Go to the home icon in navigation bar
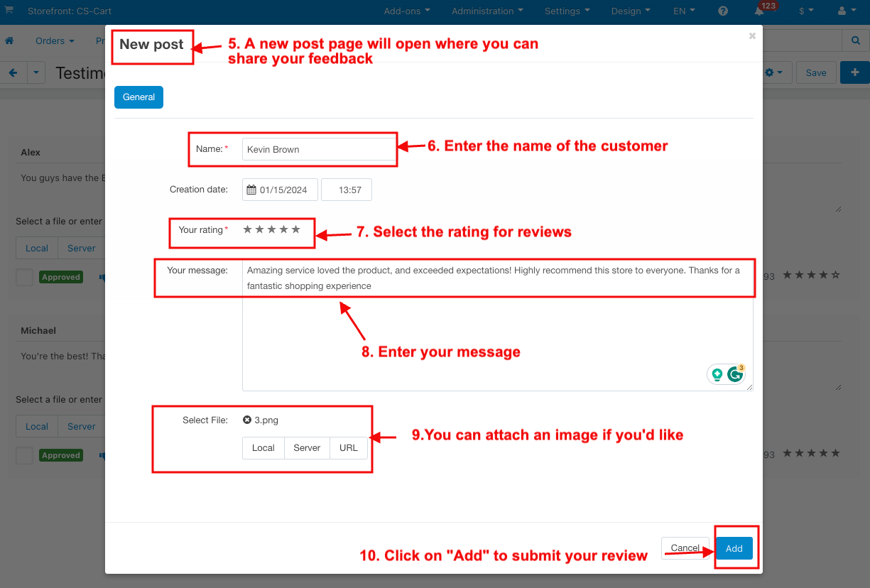The height and width of the screenshot is (588, 870). [x=9, y=41]
